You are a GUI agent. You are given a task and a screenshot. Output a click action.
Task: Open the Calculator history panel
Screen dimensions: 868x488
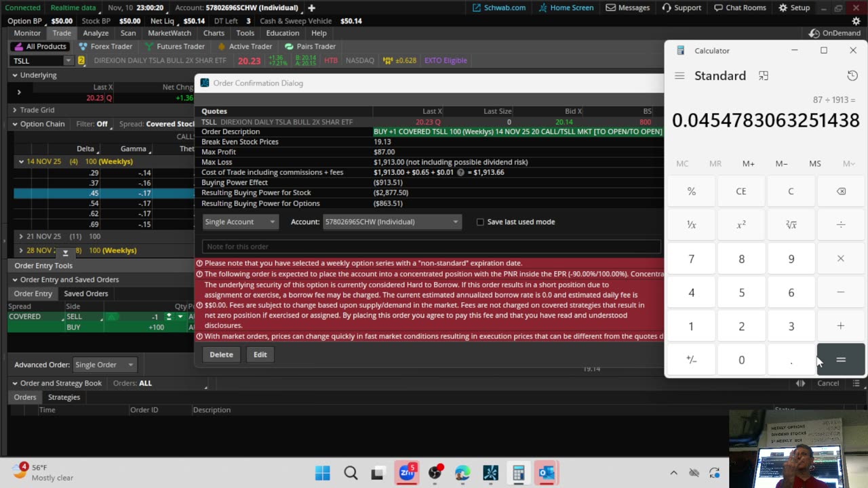click(x=852, y=76)
